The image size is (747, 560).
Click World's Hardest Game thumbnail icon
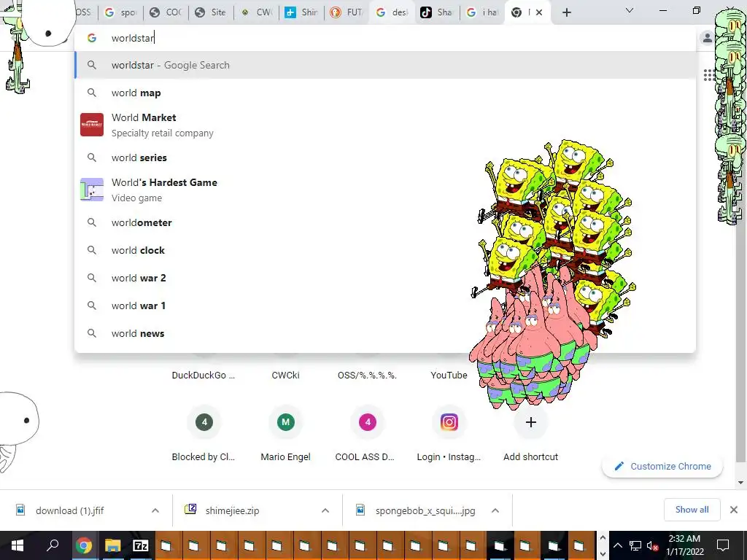92,190
